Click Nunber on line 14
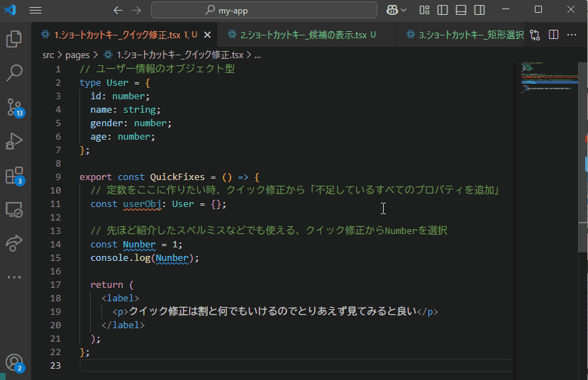Screen dimensions: 588x380 click(x=139, y=245)
